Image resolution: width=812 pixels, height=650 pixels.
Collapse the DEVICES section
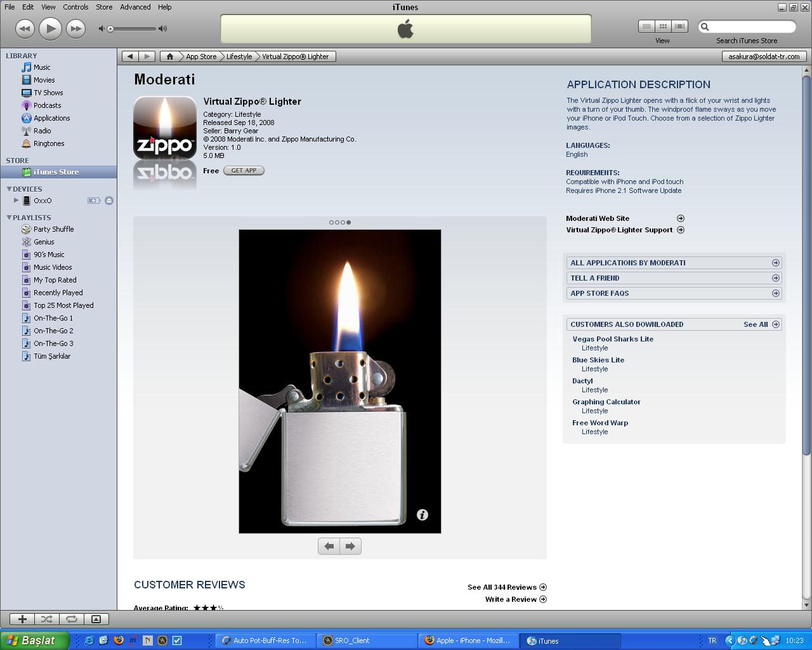(x=9, y=189)
